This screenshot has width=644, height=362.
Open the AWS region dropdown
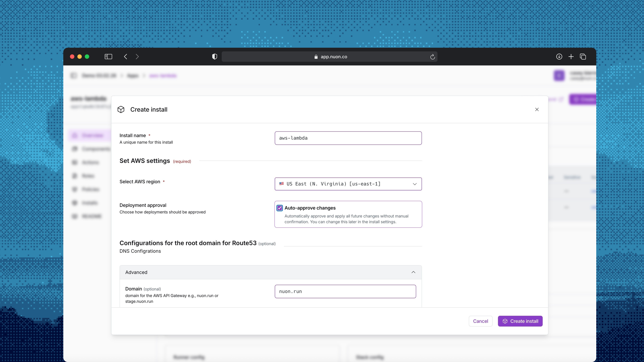tap(348, 184)
